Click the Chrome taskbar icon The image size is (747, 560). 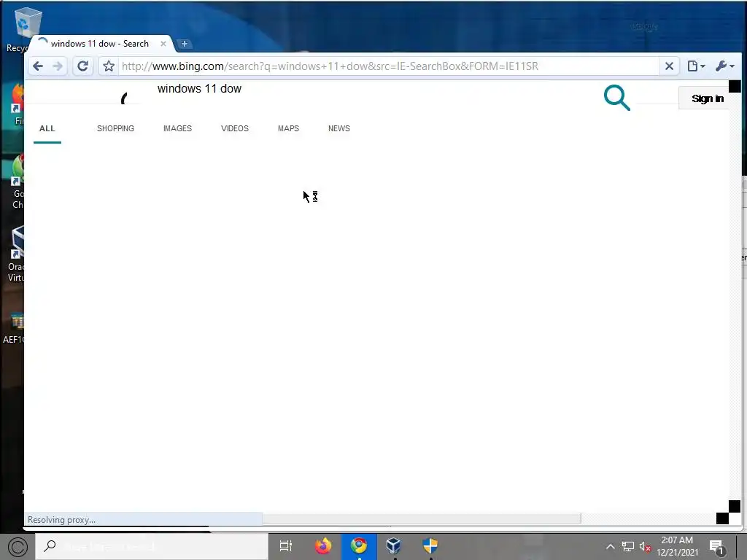point(359,545)
